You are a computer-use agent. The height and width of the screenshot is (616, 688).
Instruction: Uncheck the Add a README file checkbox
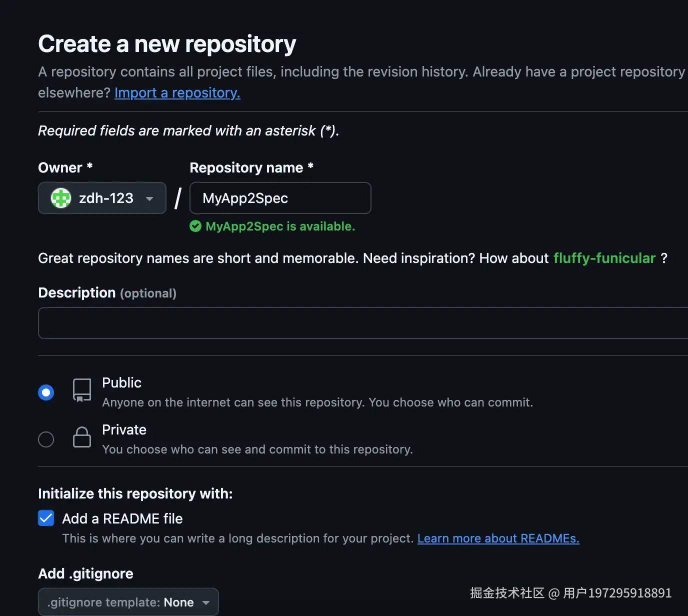46,518
